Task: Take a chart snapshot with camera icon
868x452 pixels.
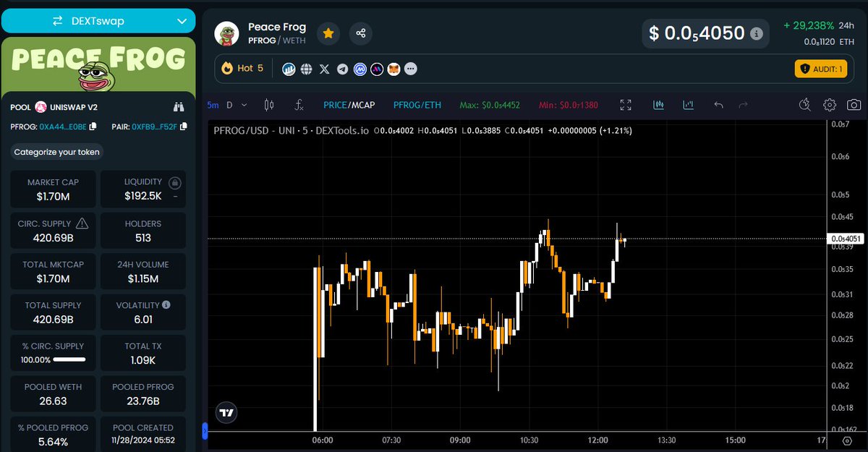Action: [854, 105]
